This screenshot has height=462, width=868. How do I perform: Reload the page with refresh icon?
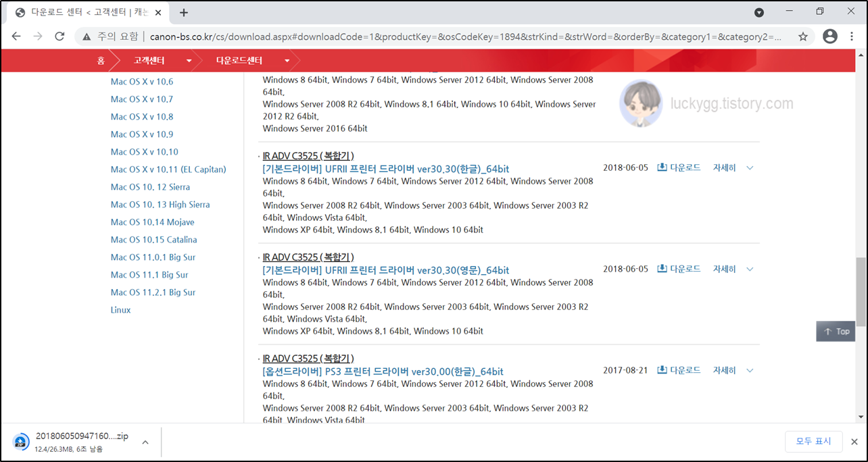[x=59, y=36]
